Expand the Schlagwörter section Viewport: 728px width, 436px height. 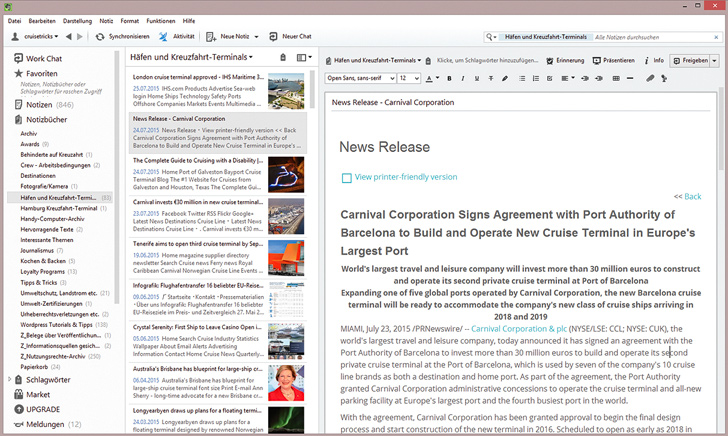pyautogui.click(x=9, y=379)
